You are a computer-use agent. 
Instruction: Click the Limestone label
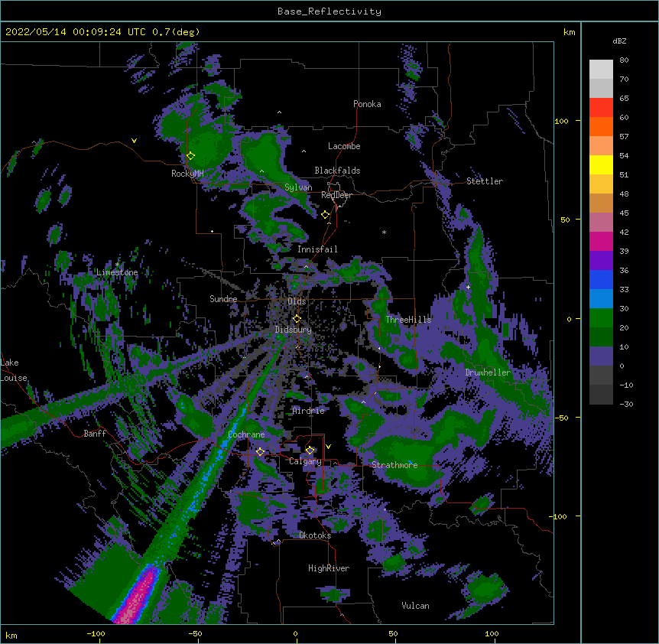(x=117, y=272)
